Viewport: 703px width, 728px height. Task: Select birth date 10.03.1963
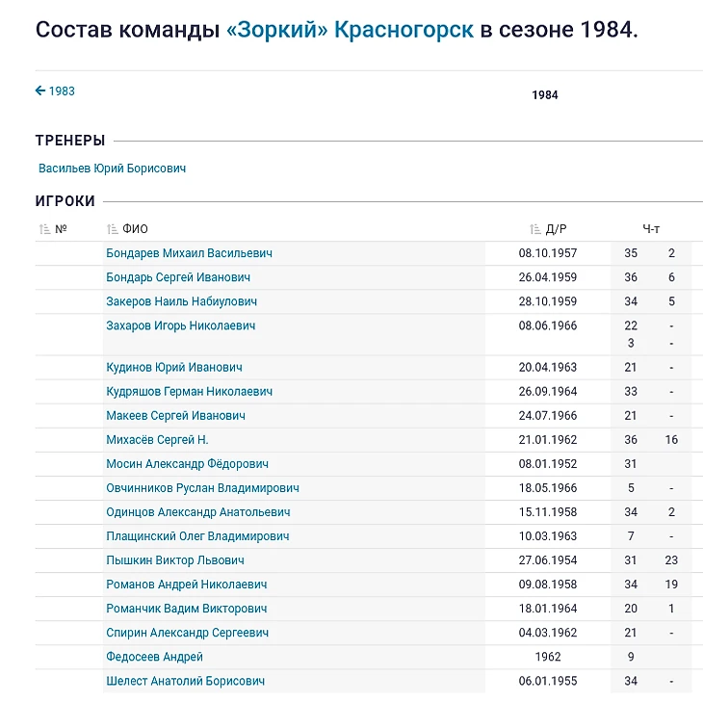pos(548,536)
